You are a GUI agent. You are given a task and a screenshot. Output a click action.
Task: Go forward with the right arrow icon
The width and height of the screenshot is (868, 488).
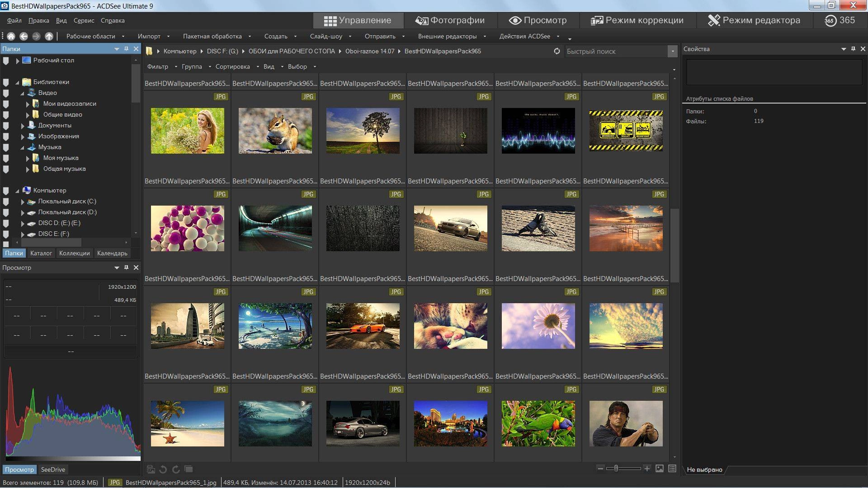pyautogui.click(x=37, y=36)
